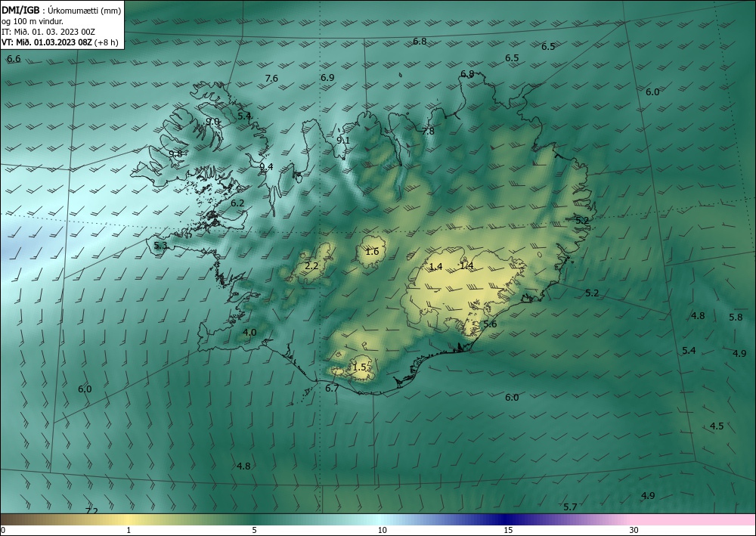Click the 15 tick on the color scale
756x536 pixels.
coord(508,530)
